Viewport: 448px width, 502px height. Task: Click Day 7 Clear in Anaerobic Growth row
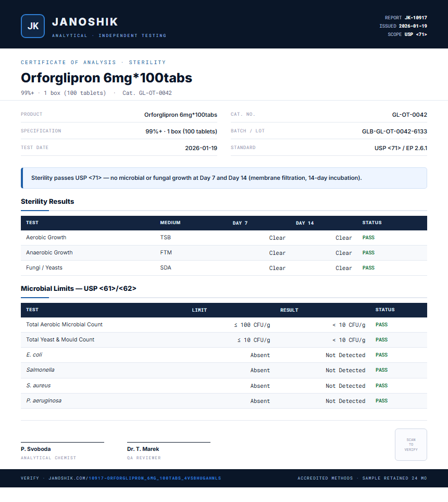coord(277,253)
